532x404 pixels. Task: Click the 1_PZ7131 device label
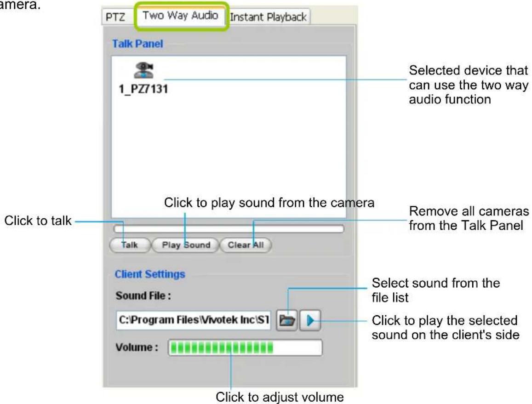click(x=143, y=89)
